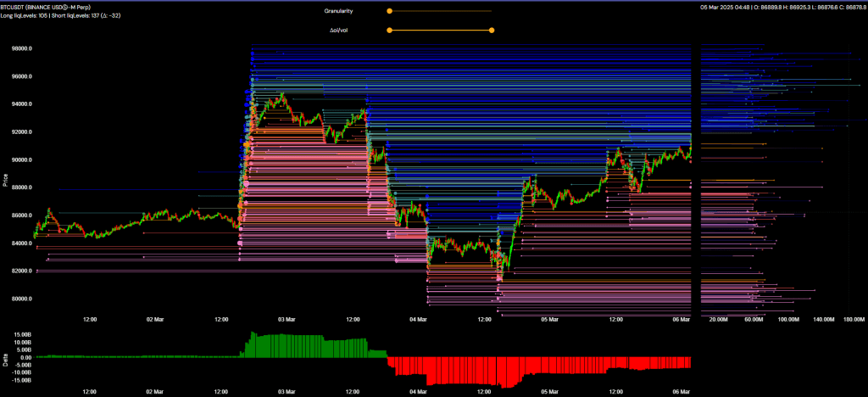Click the right handle of Δoi/vol slider
The image size is (868, 397).
[x=492, y=30]
